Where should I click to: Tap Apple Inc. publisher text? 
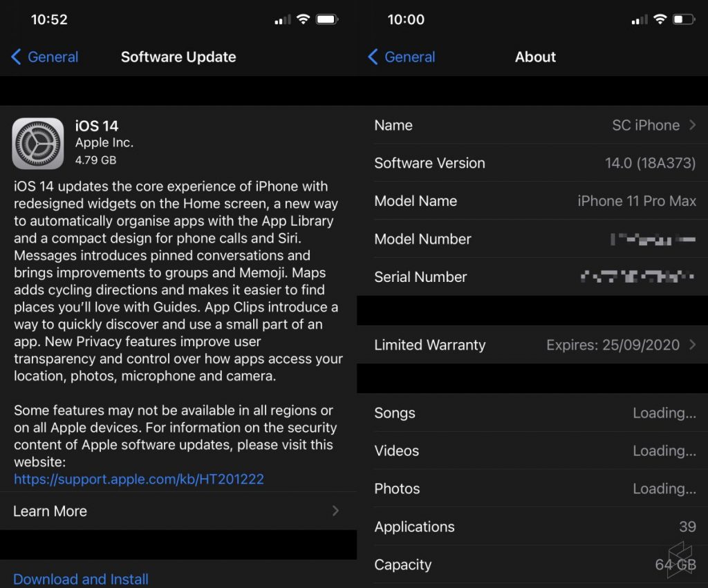104,142
